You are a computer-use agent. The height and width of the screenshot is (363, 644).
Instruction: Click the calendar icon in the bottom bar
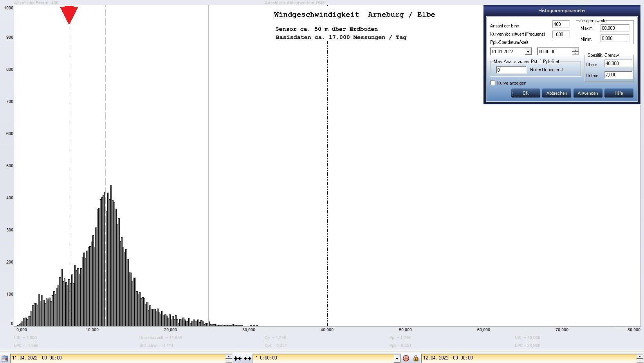[x=4, y=358]
